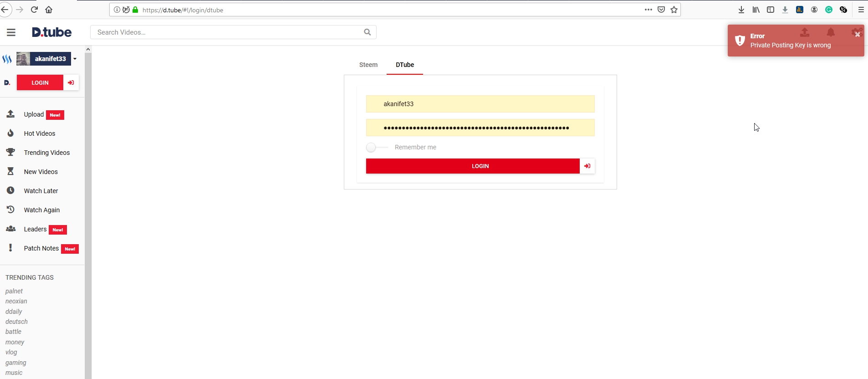Click the sidebar scrollbar up arrow
This screenshot has width=868, height=379.
tap(88, 49)
